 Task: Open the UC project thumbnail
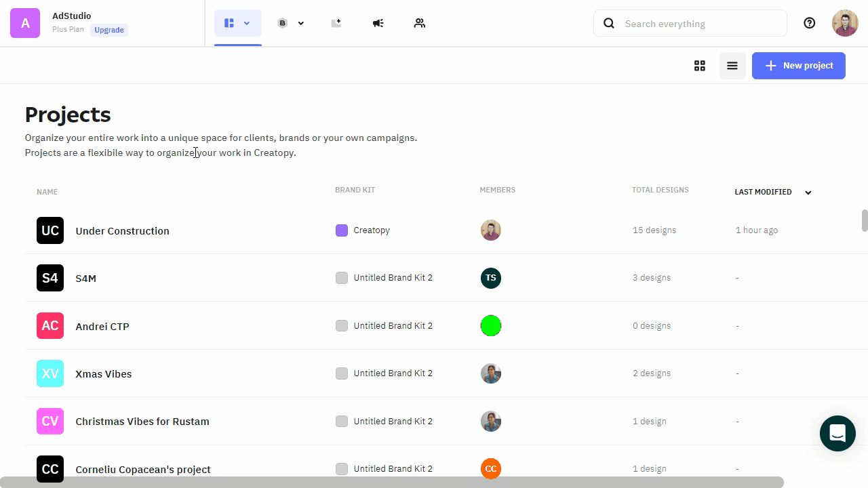pos(50,230)
